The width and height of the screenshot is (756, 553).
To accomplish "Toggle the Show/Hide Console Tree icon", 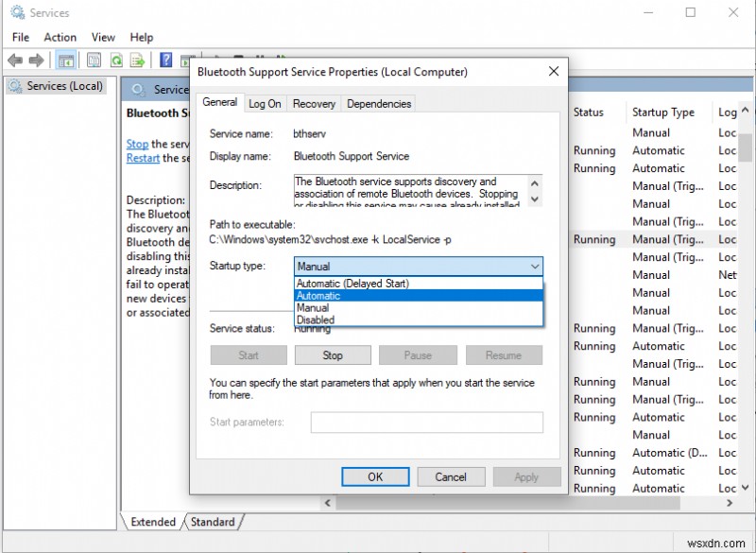I will pyautogui.click(x=66, y=60).
